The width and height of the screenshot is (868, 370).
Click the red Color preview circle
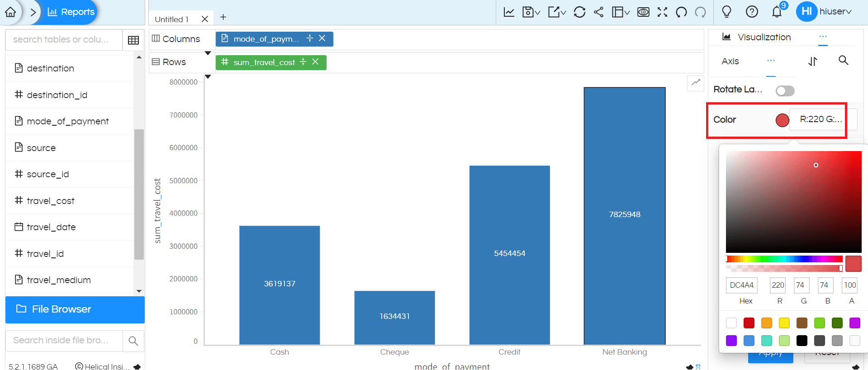click(x=782, y=120)
